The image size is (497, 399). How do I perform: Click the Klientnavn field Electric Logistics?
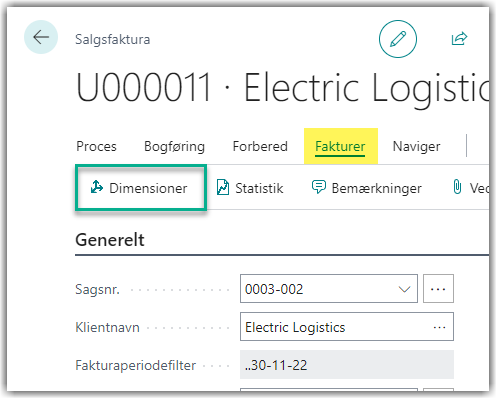(347, 327)
